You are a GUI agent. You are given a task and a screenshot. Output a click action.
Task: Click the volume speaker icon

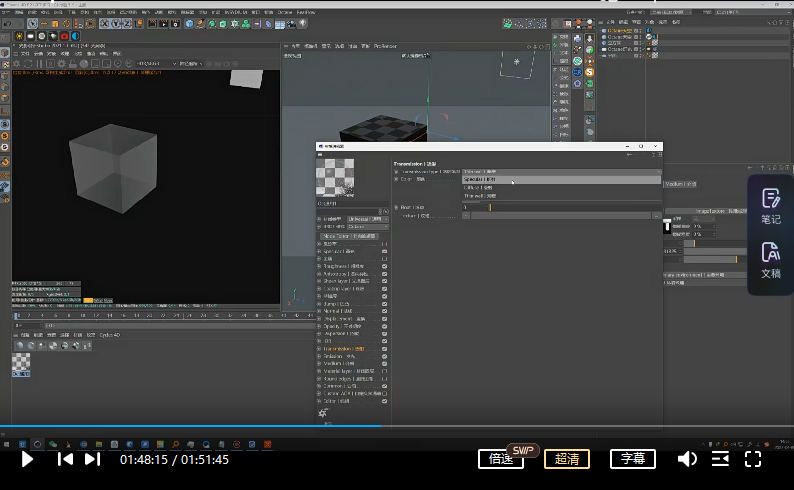[687, 459]
